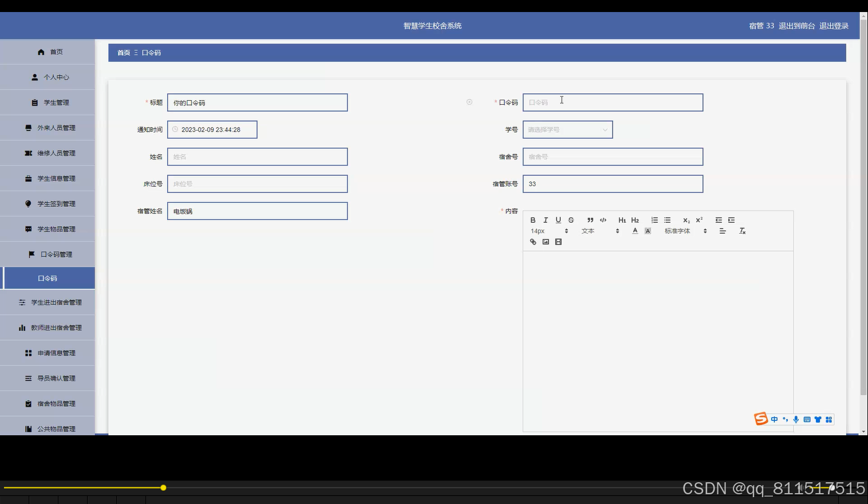
Task: Open 宿舍物品管理 in sidebar
Action: (48, 403)
